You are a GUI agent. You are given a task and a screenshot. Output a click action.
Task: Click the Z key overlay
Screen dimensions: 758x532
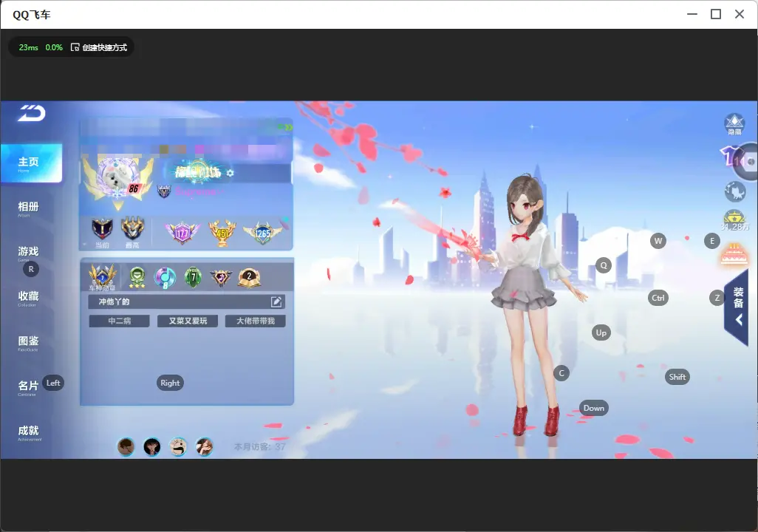pyautogui.click(x=717, y=298)
